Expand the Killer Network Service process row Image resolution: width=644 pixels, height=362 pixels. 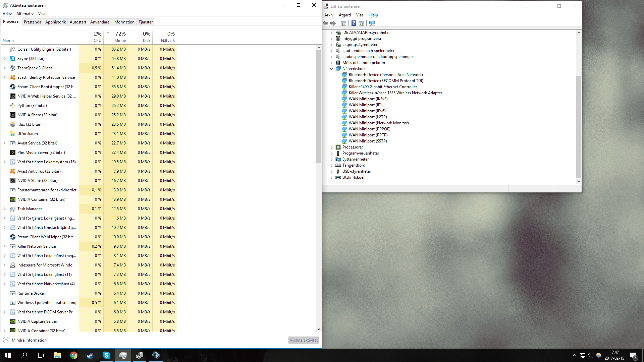pos(4,246)
